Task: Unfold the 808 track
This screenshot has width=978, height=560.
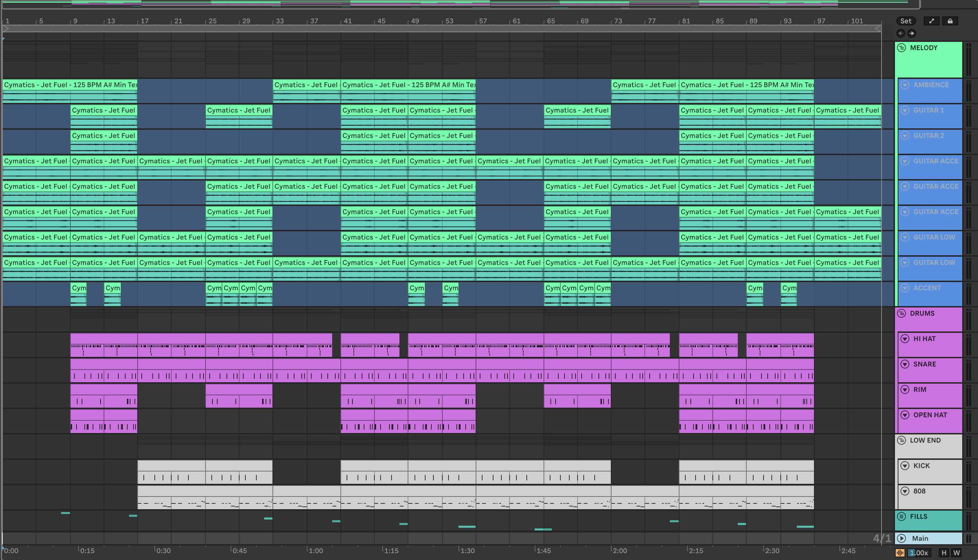Action: point(905,491)
